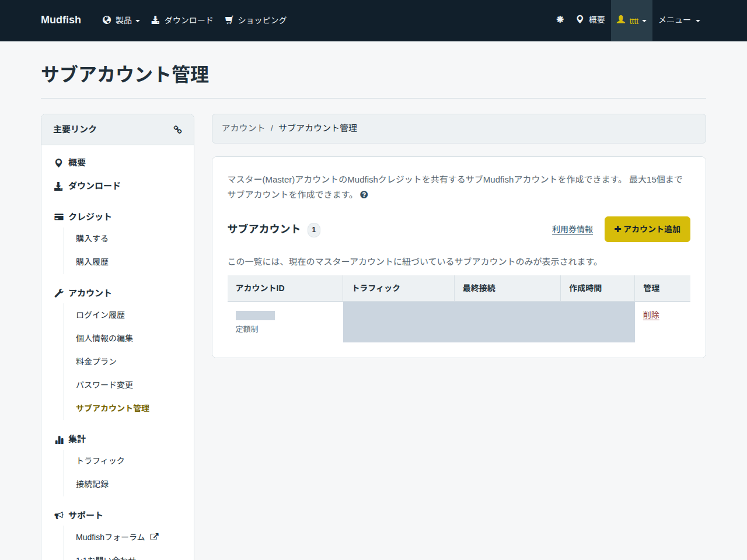747x560 pixels.
Task: Open 購入する in sidebar
Action: pos(92,239)
